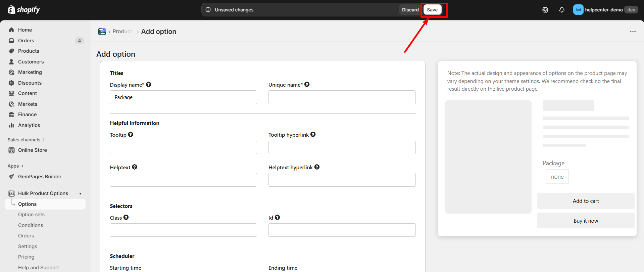Click the Display name help icon
The width and height of the screenshot is (644, 272).
pyautogui.click(x=149, y=85)
